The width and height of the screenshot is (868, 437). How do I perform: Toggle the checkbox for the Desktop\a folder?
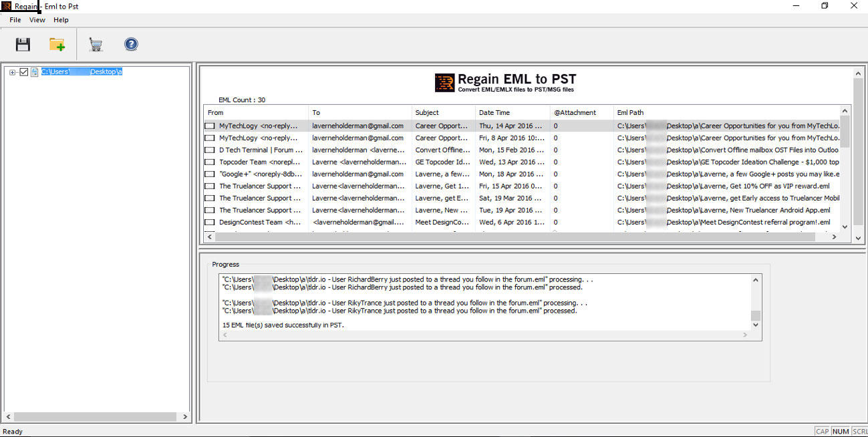point(24,72)
